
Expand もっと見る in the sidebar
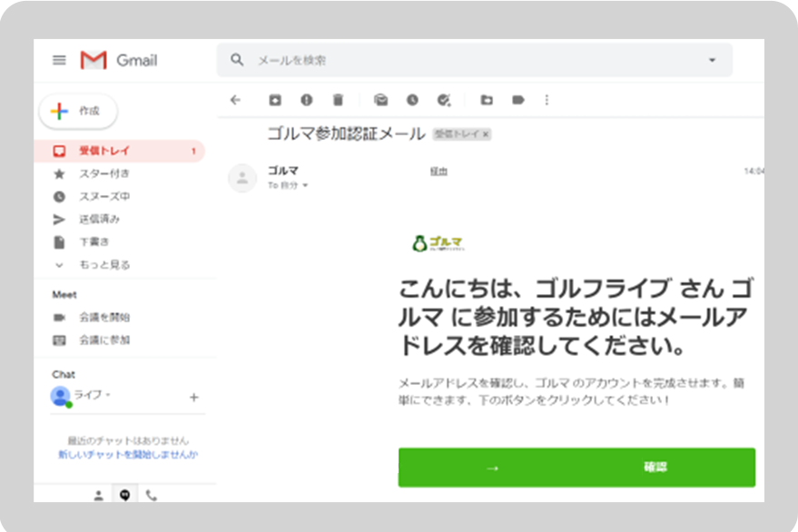coord(103,265)
